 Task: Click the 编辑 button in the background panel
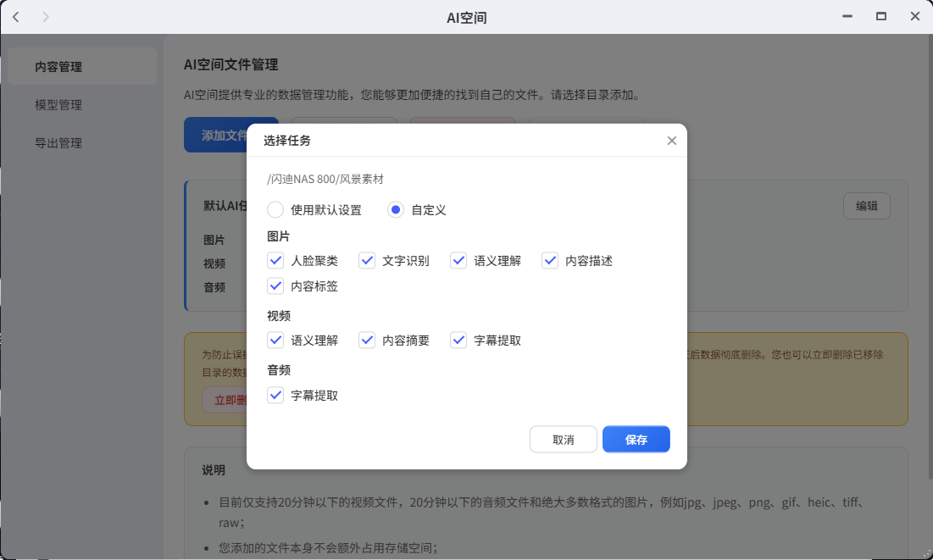pos(866,206)
